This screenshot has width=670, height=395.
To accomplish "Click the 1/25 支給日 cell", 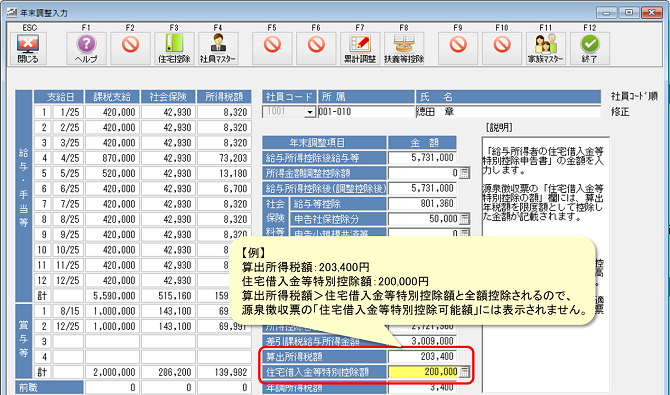I will (68, 112).
